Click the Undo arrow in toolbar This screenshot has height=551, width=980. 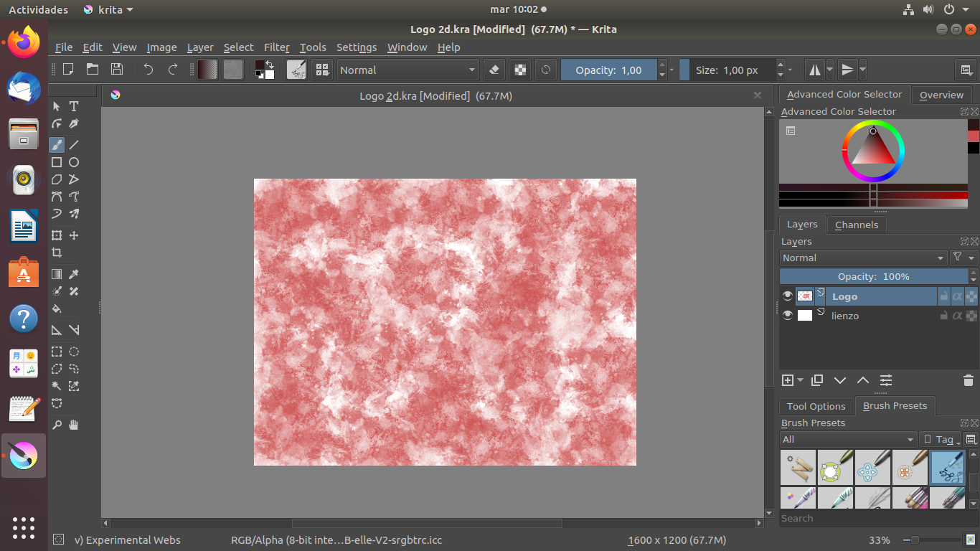[149, 70]
